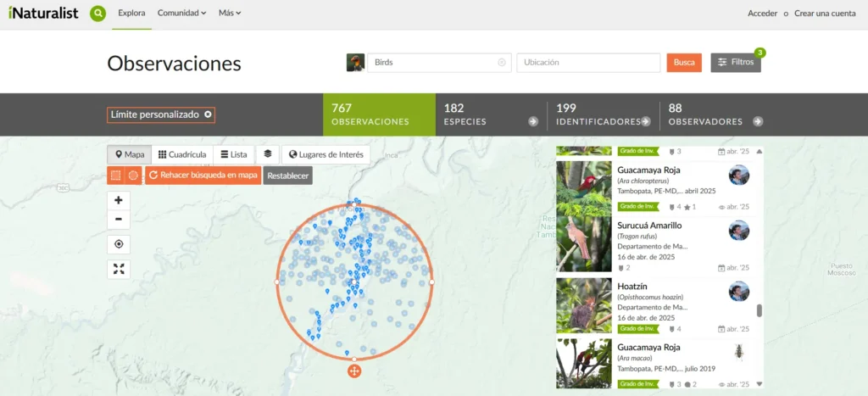Toggle fullscreen map view

tap(118, 269)
